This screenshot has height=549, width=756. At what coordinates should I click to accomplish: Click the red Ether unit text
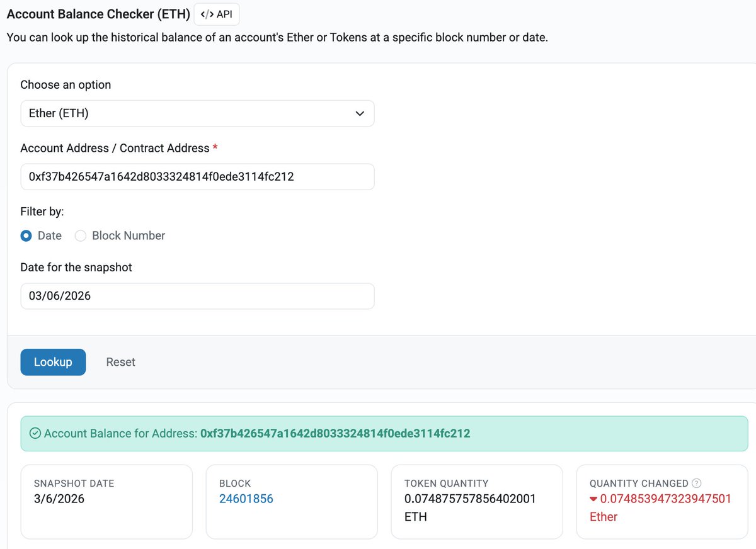[604, 517]
